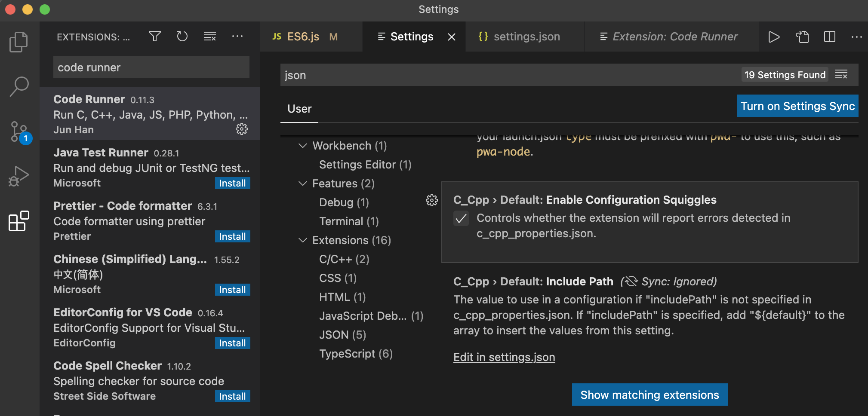Select Java Test Runner extension title
Viewport: 868px width, 416px height.
[x=101, y=153]
